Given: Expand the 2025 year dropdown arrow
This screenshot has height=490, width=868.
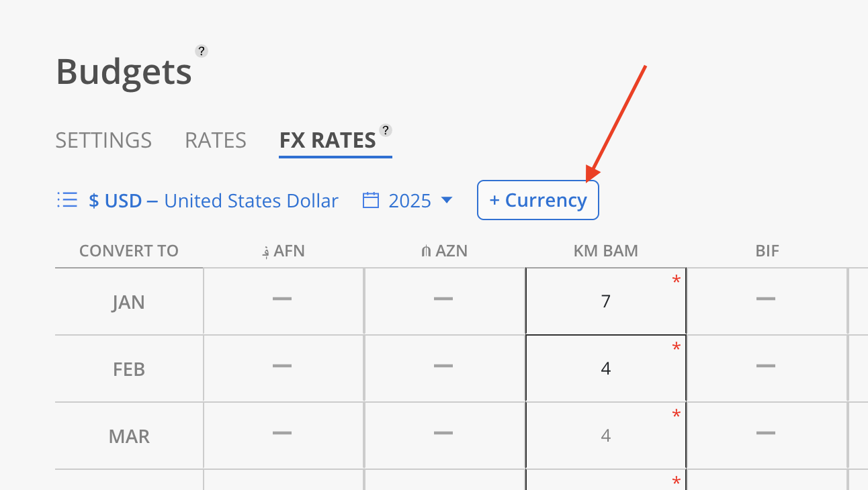Looking at the screenshot, I should [446, 200].
